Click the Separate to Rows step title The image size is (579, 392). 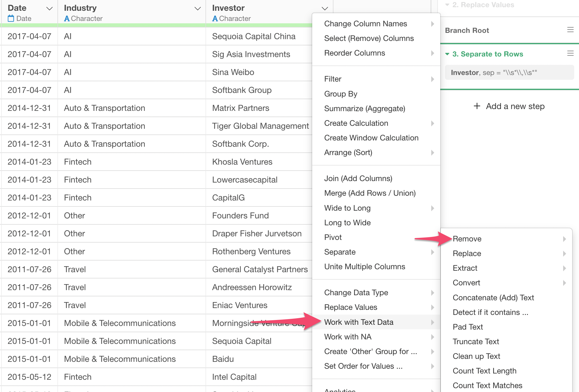coord(487,54)
